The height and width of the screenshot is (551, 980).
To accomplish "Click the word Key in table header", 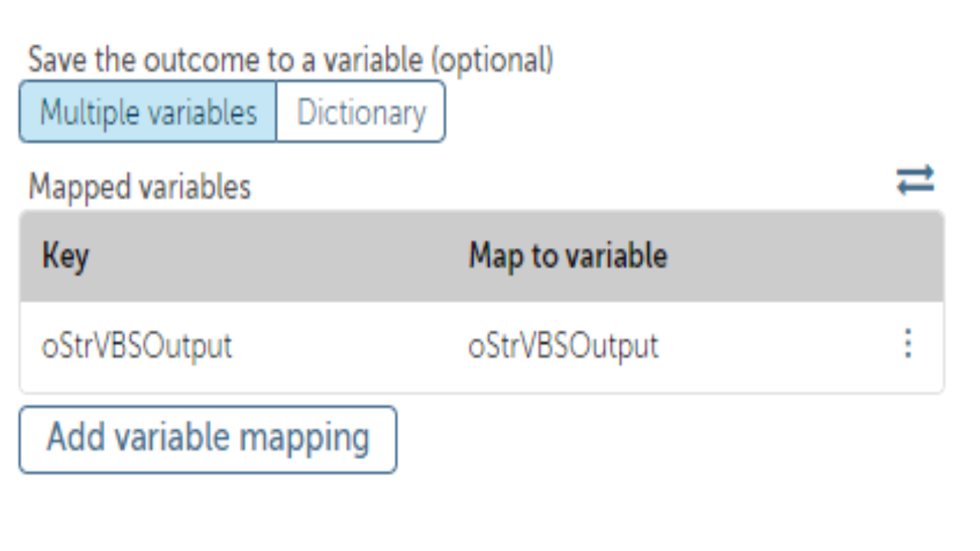I will [x=65, y=256].
